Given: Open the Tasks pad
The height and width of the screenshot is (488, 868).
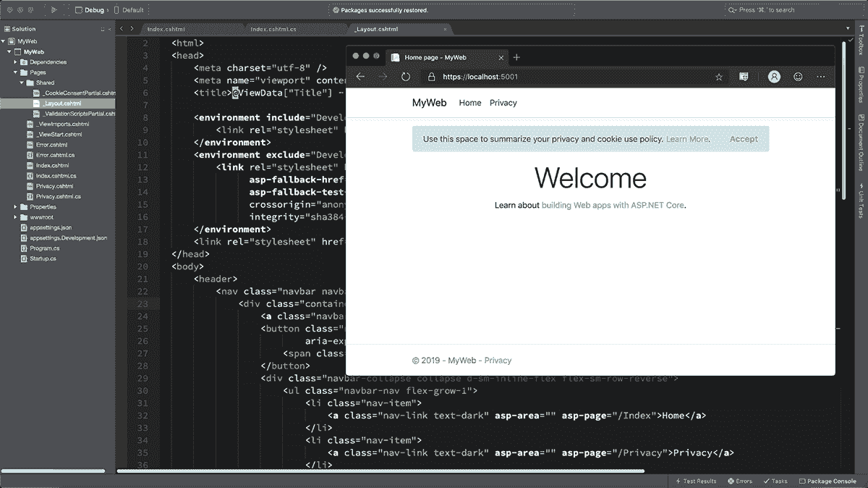Looking at the screenshot, I should pyautogui.click(x=776, y=480).
